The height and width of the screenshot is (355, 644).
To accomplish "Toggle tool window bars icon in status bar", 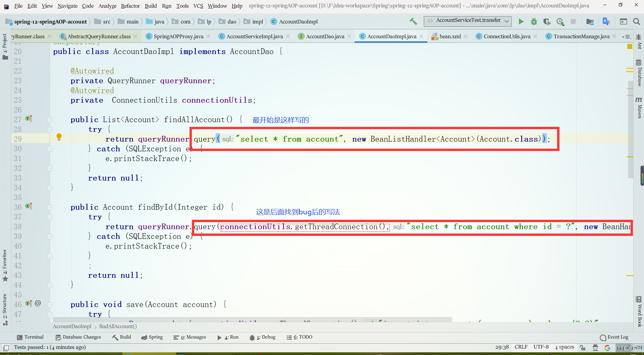I will tap(6, 348).
